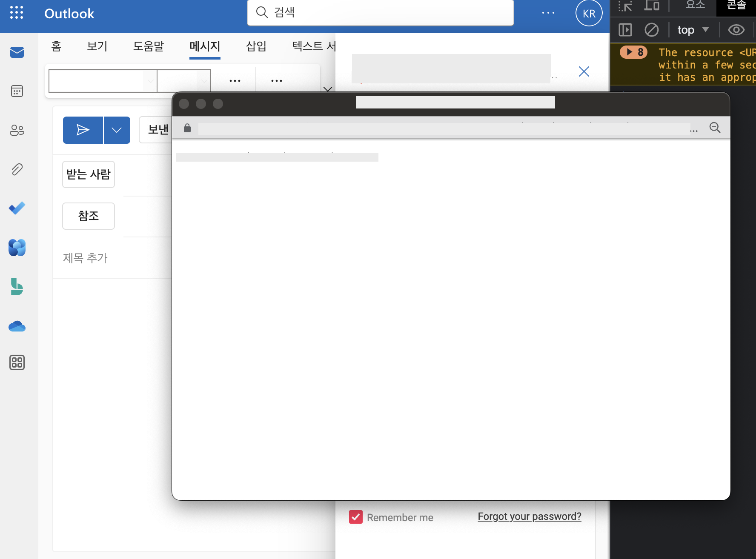Click the Outlook title text
The width and height of the screenshot is (756, 559).
[69, 14]
